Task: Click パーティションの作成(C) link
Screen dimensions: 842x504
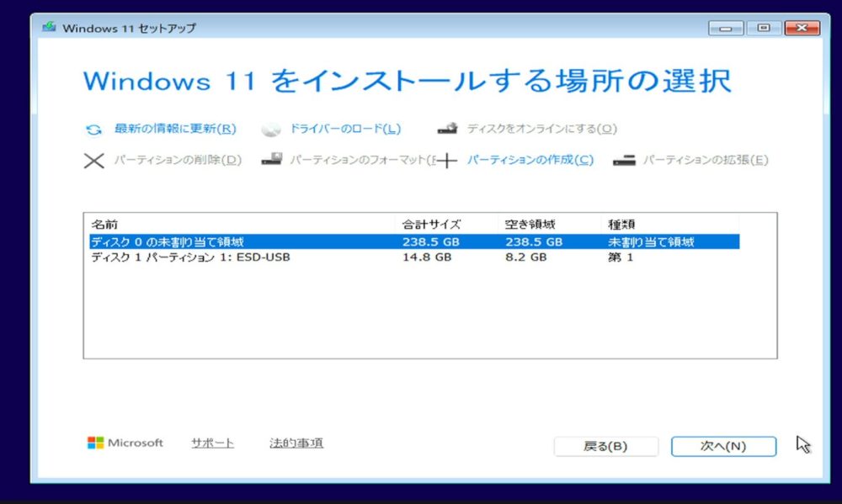Action: pos(530,160)
